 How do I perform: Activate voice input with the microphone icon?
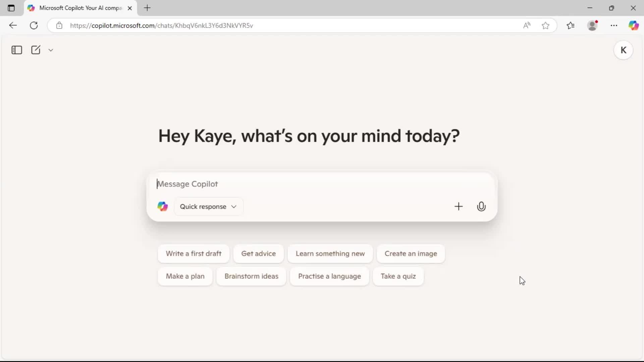click(481, 206)
